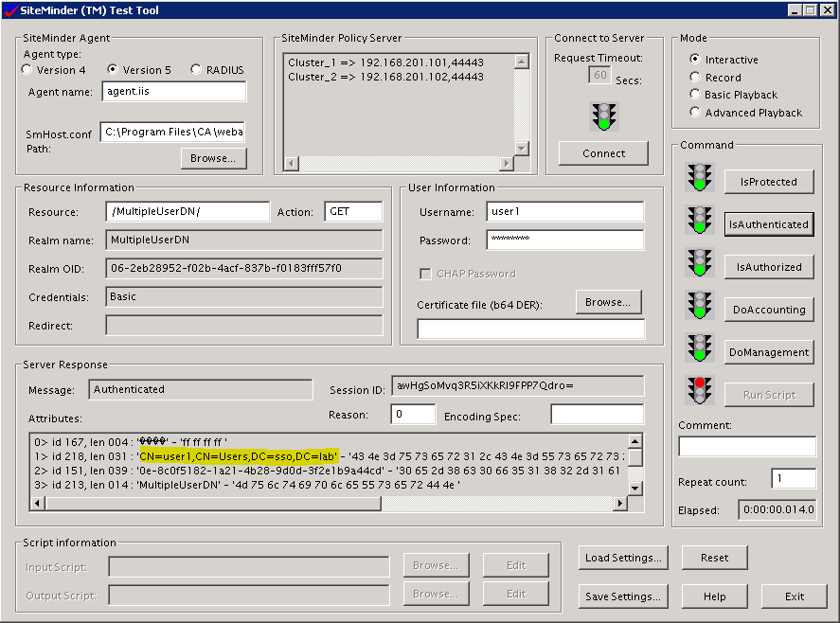Image resolution: width=840 pixels, height=623 pixels.
Task: Click the traffic light beside IsProtected
Action: point(700,177)
